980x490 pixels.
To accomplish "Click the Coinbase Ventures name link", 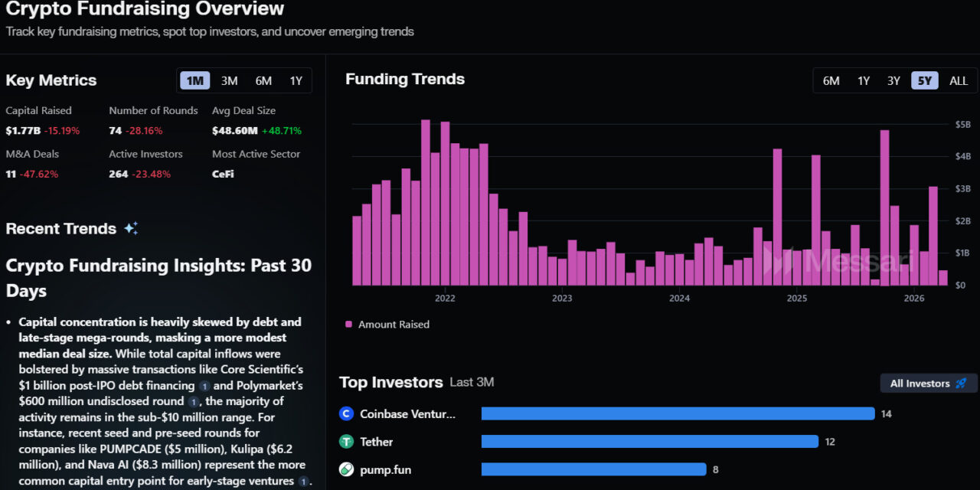I will click(407, 413).
